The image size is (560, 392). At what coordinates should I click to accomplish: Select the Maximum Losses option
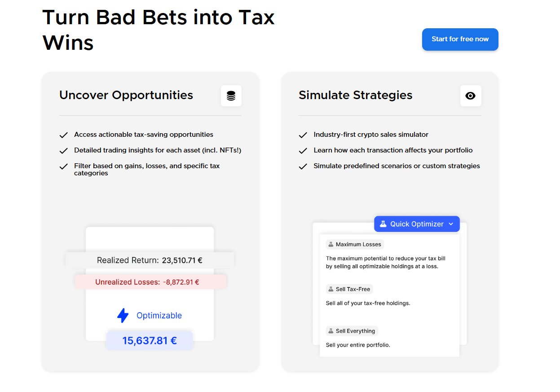click(x=358, y=244)
